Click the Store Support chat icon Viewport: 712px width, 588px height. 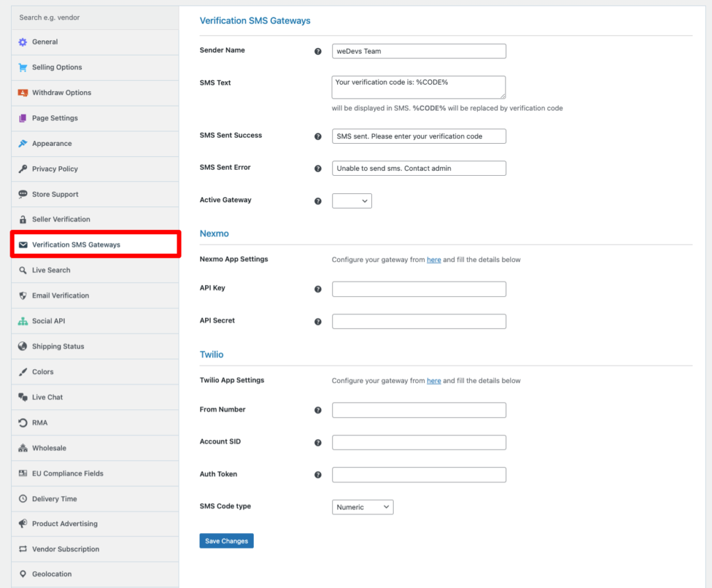pos(23,195)
